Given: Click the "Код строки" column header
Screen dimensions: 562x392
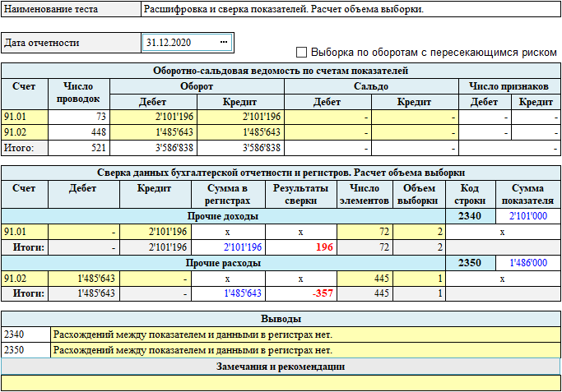Looking at the screenshot, I should point(470,195).
